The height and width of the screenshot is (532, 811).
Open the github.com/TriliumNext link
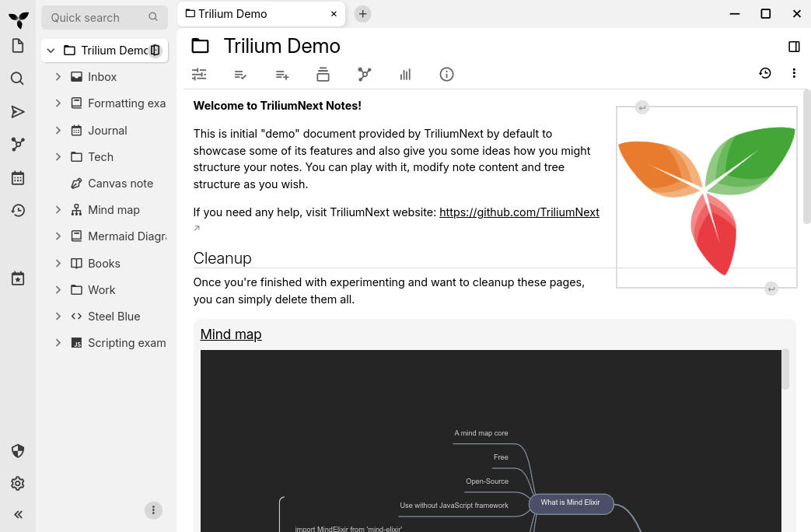(519, 212)
